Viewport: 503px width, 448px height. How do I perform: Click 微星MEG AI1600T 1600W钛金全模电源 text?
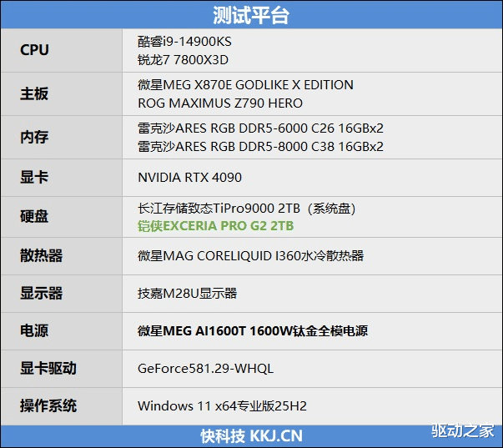[x=253, y=331]
